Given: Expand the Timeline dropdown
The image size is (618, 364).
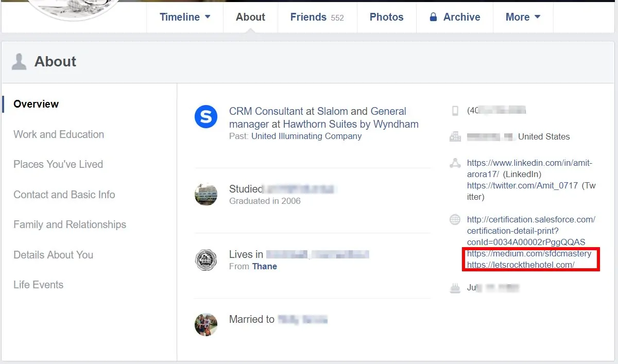Looking at the screenshot, I should pos(184,17).
